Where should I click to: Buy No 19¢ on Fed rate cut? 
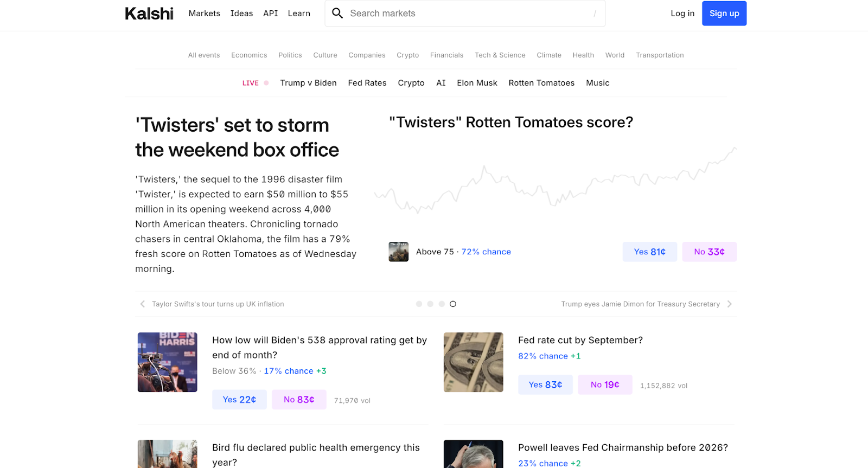605,384
